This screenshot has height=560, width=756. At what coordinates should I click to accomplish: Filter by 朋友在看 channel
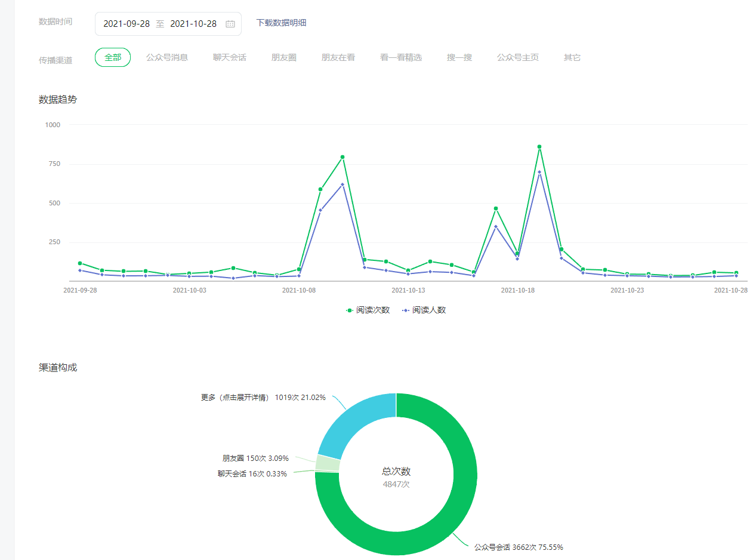coord(338,57)
